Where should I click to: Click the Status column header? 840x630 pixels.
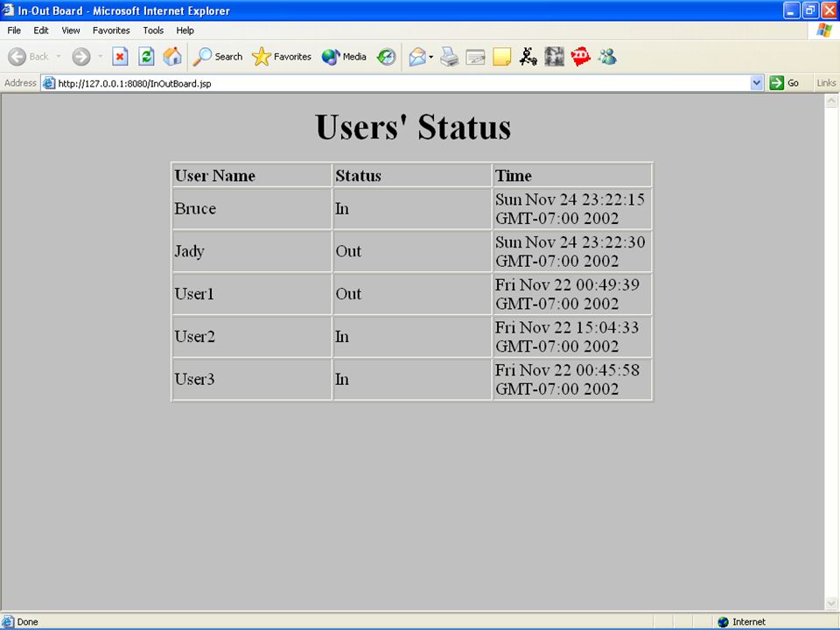[412, 175]
